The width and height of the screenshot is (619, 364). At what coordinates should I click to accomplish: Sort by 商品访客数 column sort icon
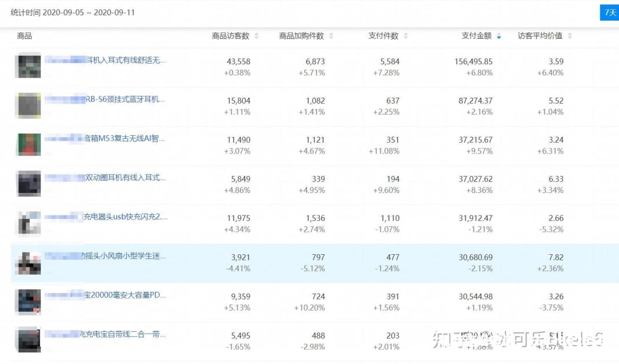257,36
